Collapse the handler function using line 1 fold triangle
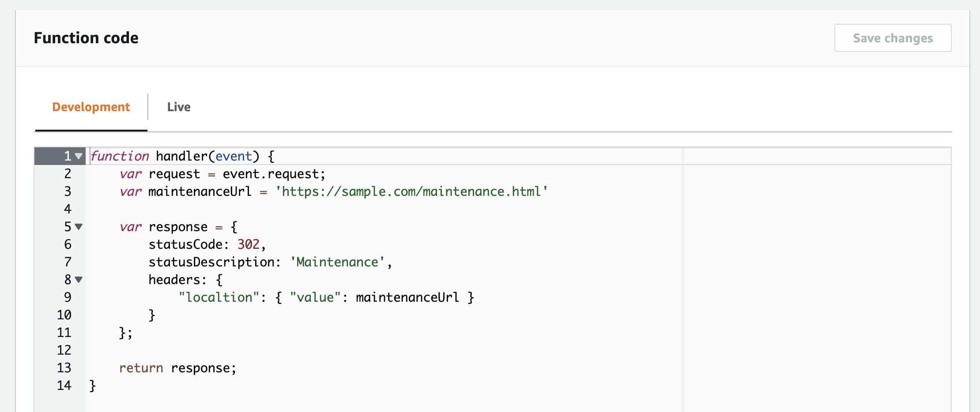 point(78,156)
